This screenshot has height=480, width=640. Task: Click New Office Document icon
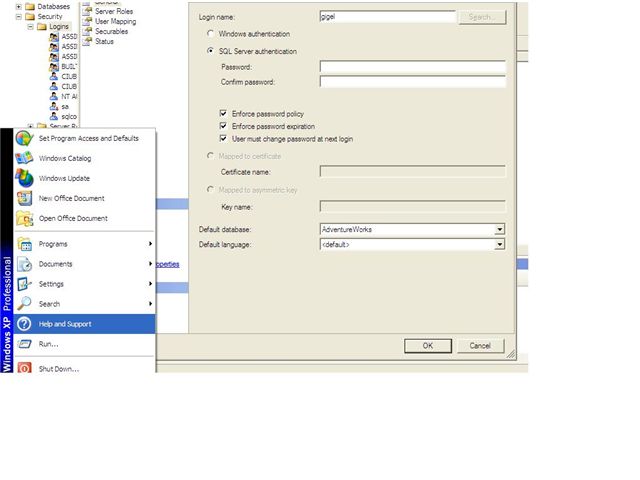pos(24,198)
